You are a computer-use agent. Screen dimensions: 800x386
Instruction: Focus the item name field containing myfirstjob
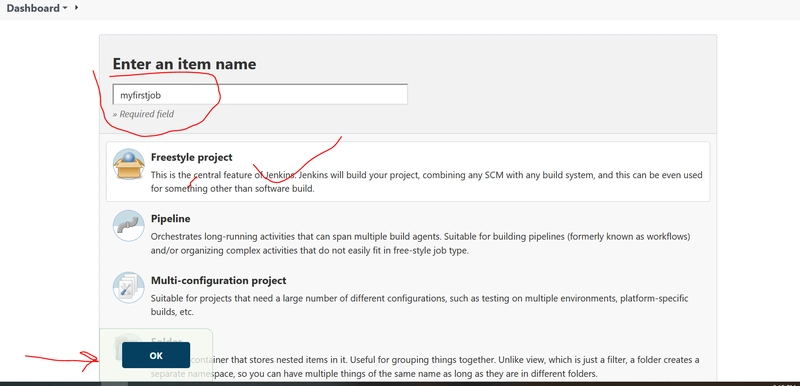click(260, 94)
